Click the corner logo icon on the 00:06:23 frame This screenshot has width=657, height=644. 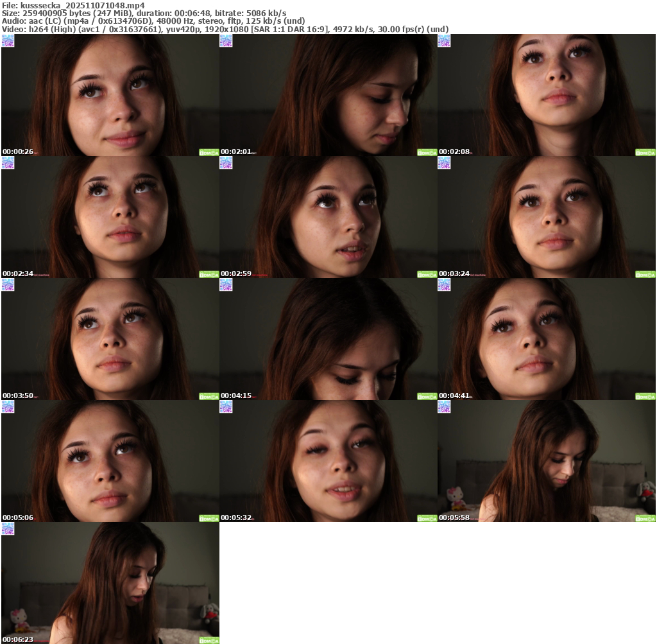point(8,528)
